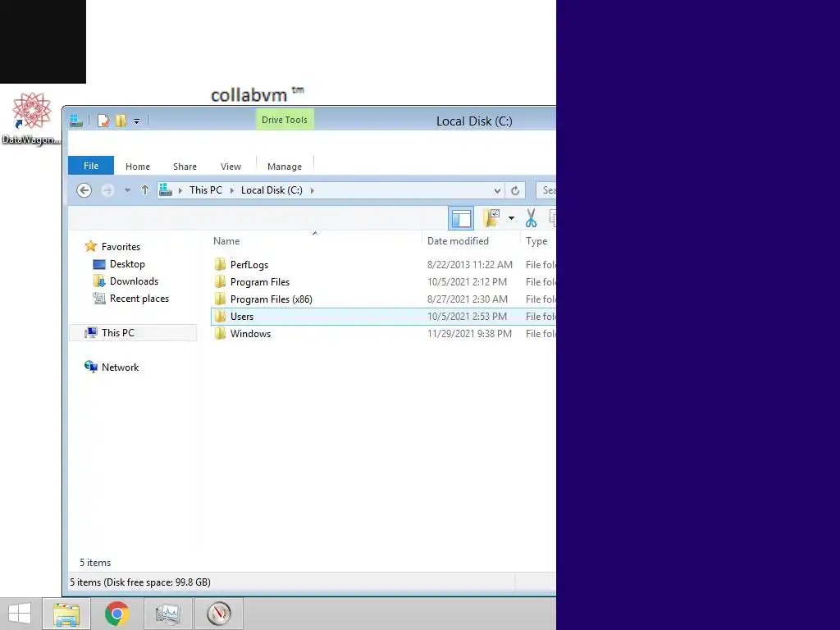Open the recent locations dropdown arrow
This screenshot has width=840, height=630.
tap(127, 190)
